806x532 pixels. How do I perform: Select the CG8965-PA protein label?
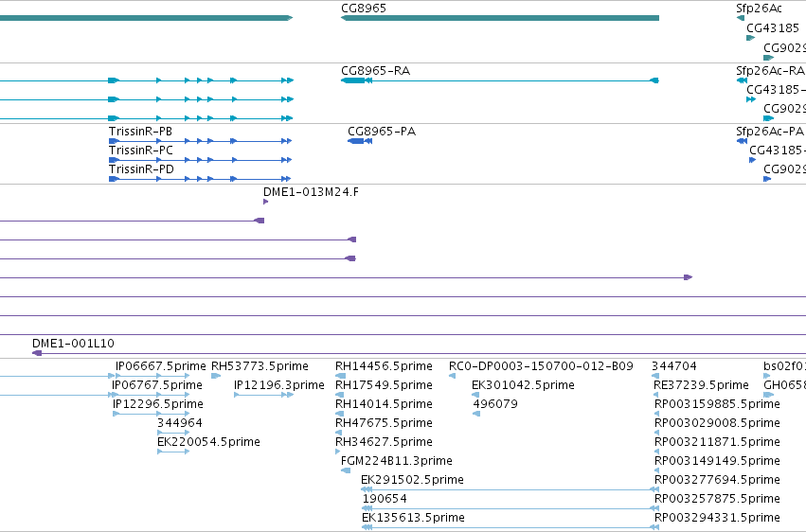pos(382,132)
